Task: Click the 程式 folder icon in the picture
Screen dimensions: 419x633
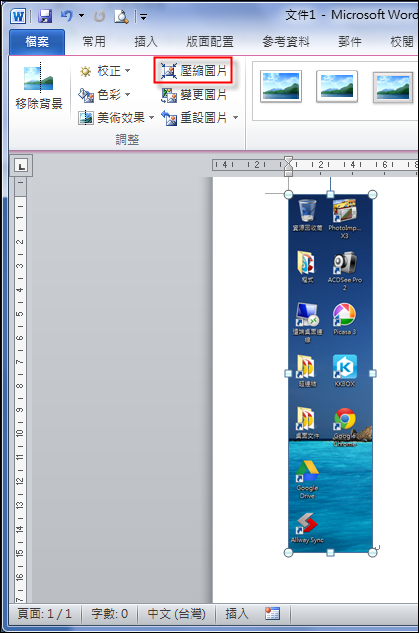Action: point(306,263)
